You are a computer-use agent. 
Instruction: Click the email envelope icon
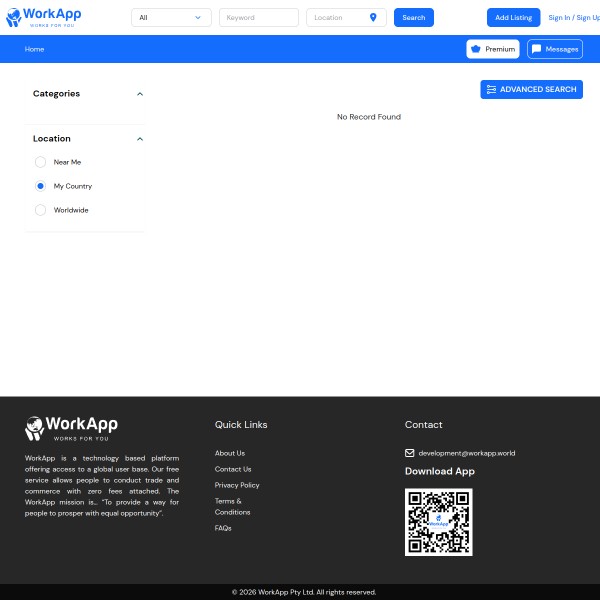(409, 453)
